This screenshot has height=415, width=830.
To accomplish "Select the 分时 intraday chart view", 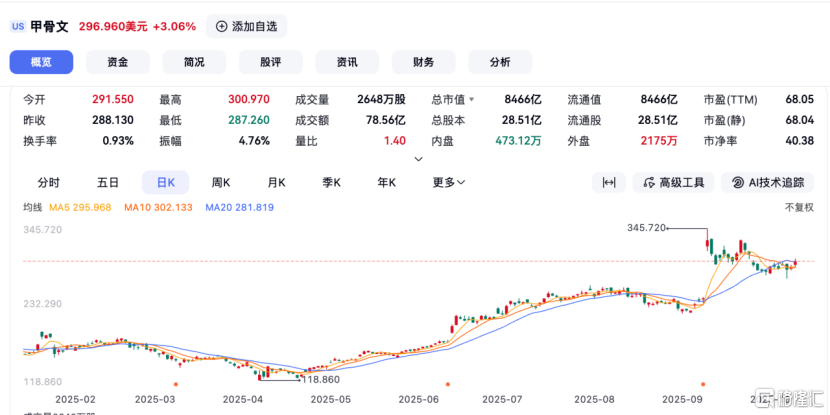I will 48,182.
